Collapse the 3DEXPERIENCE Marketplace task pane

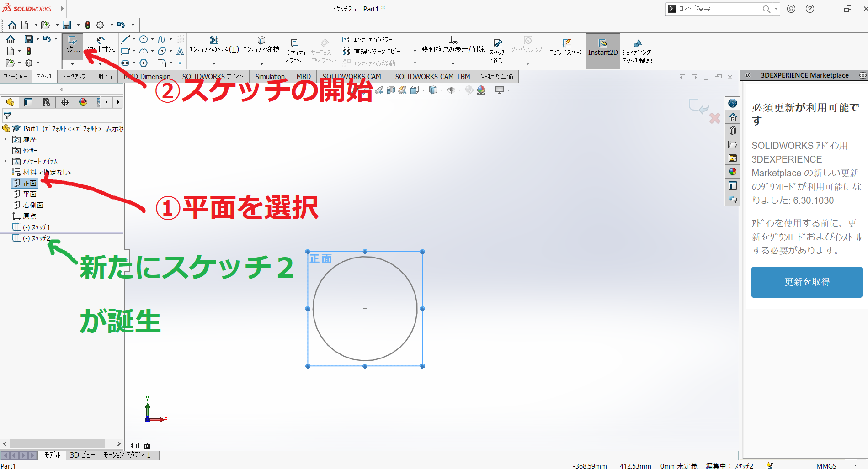click(748, 75)
